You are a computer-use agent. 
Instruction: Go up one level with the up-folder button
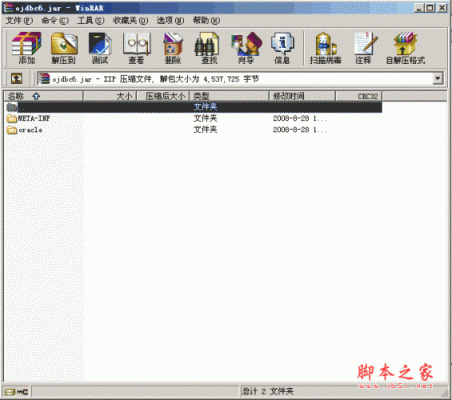pos(16,79)
